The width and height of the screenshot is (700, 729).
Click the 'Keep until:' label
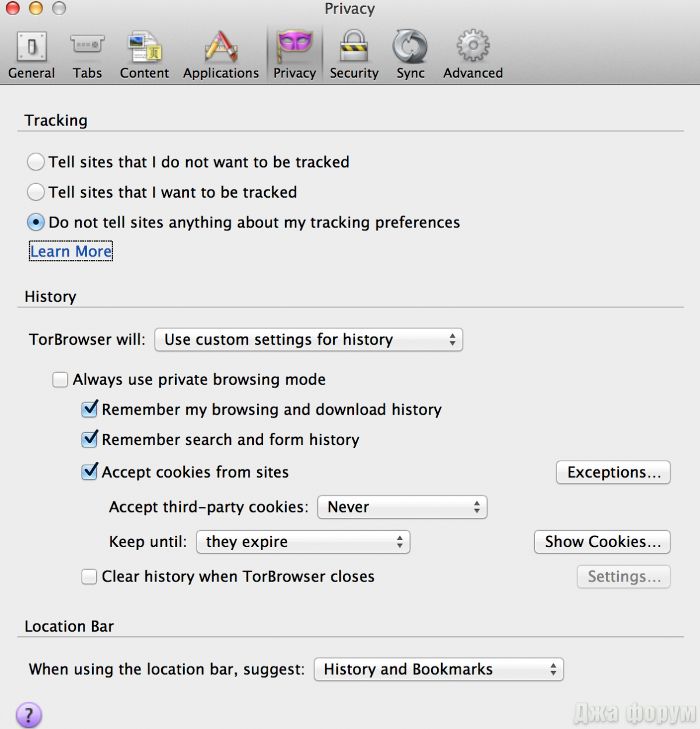click(x=148, y=542)
